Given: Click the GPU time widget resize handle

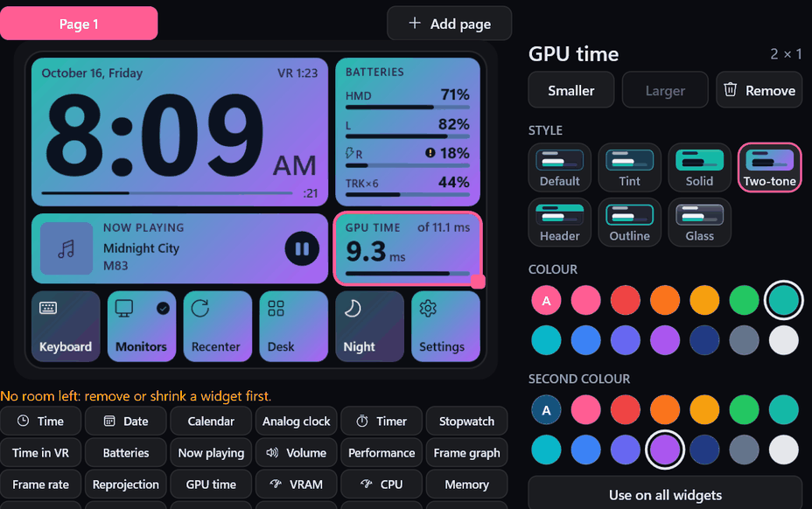Looking at the screenshot, I should click(478, 281).
